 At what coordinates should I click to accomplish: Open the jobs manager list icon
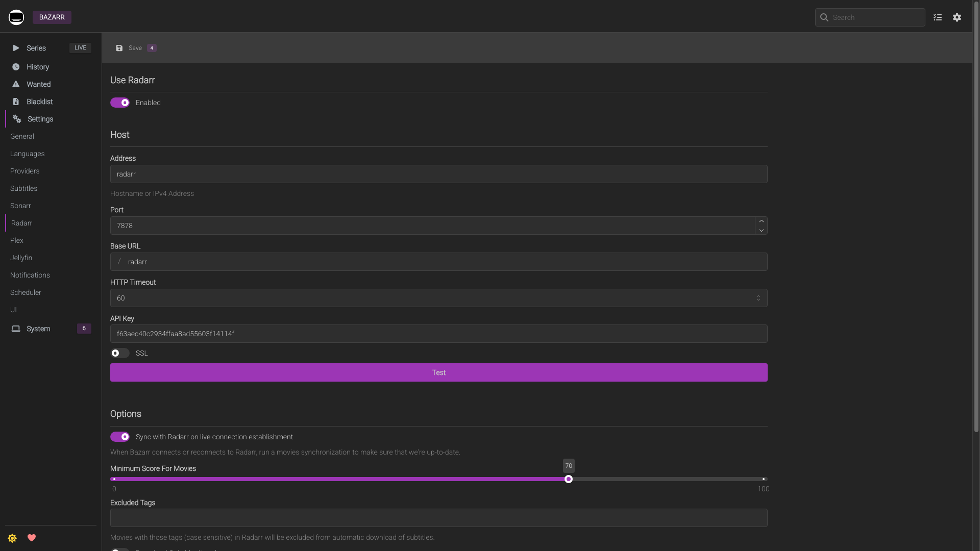click(938, 17)
